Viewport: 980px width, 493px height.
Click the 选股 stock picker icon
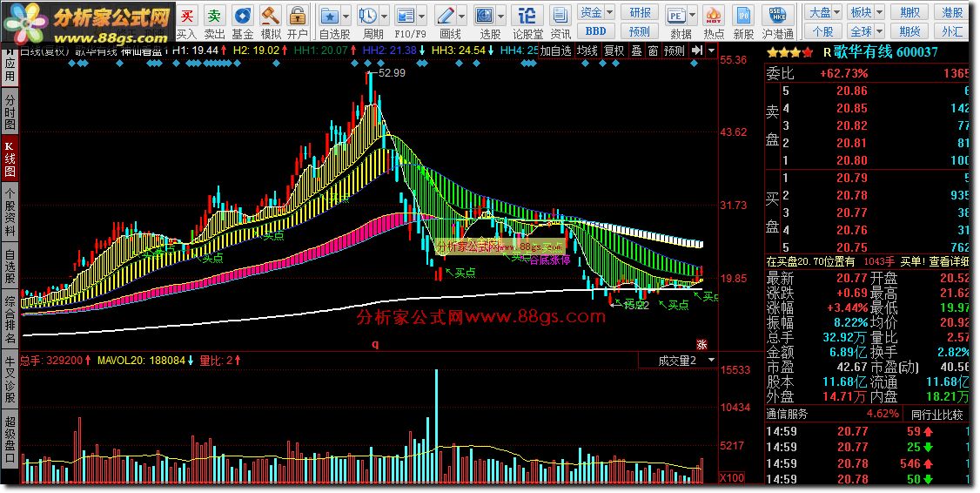485,15
